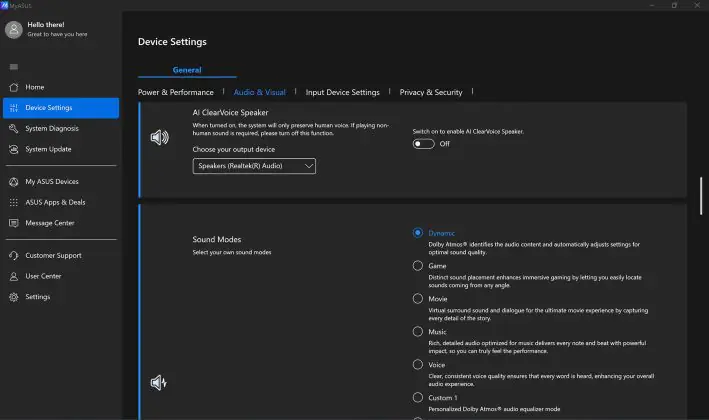Click the Home house icon

click(x=14, y=87)
